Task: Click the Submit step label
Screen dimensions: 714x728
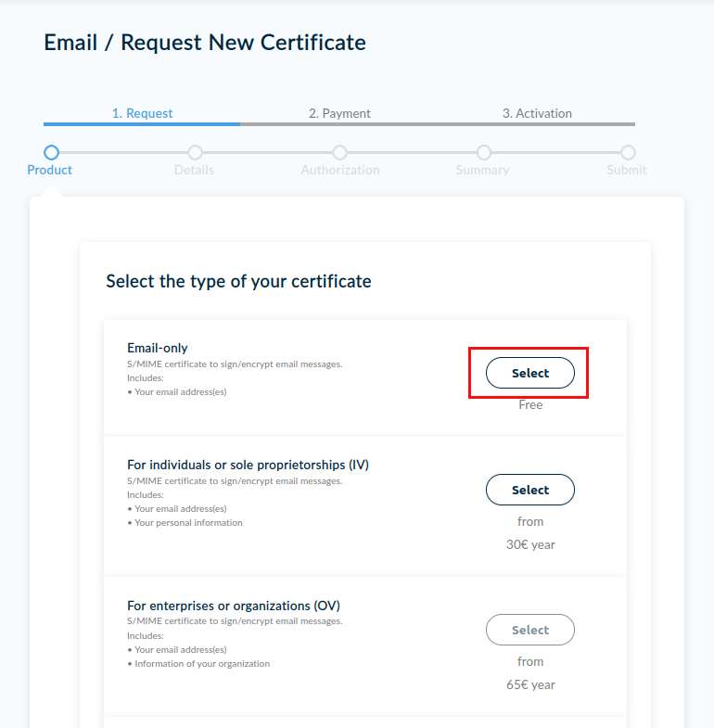Action: coord(627,170)
